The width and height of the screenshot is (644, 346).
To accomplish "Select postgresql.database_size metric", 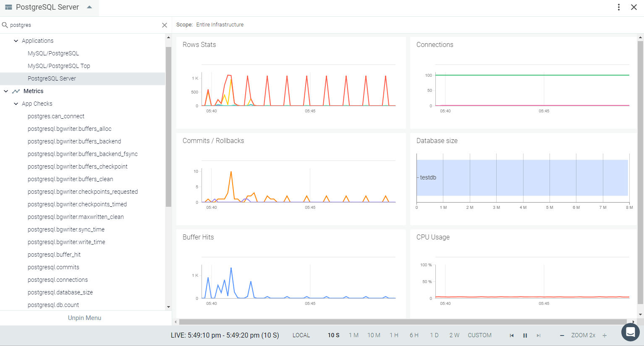I will [60, 292].
